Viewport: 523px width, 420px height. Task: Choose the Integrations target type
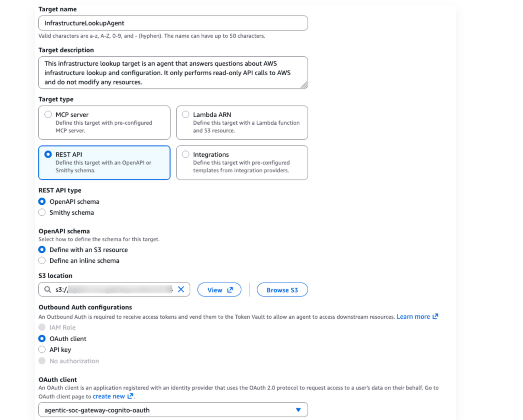(186, 154)
